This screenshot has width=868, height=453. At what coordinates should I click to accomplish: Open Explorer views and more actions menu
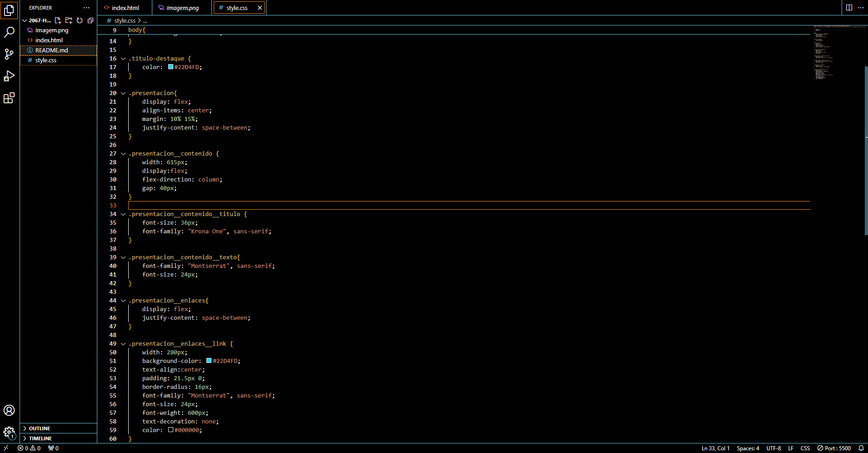(86, 8)
